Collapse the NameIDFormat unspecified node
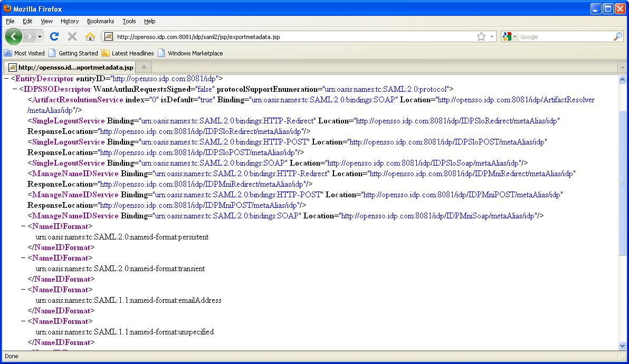Image resolution: width=629 pixels, height=364 pixels. 23,321
